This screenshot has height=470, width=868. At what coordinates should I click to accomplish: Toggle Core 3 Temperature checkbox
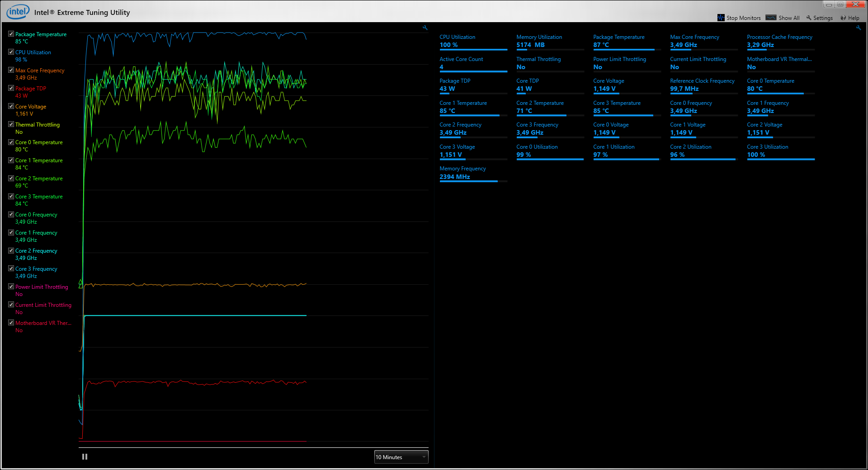(x=11, y=196)
